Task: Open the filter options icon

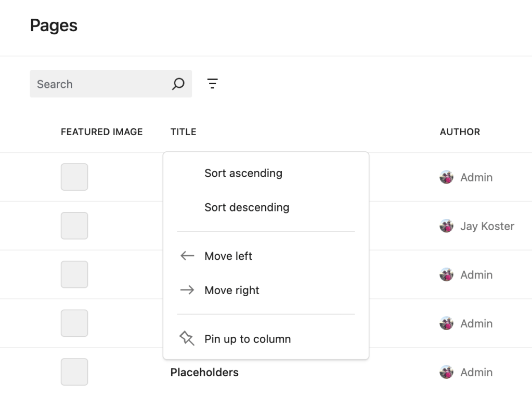Action: [212, 84]
